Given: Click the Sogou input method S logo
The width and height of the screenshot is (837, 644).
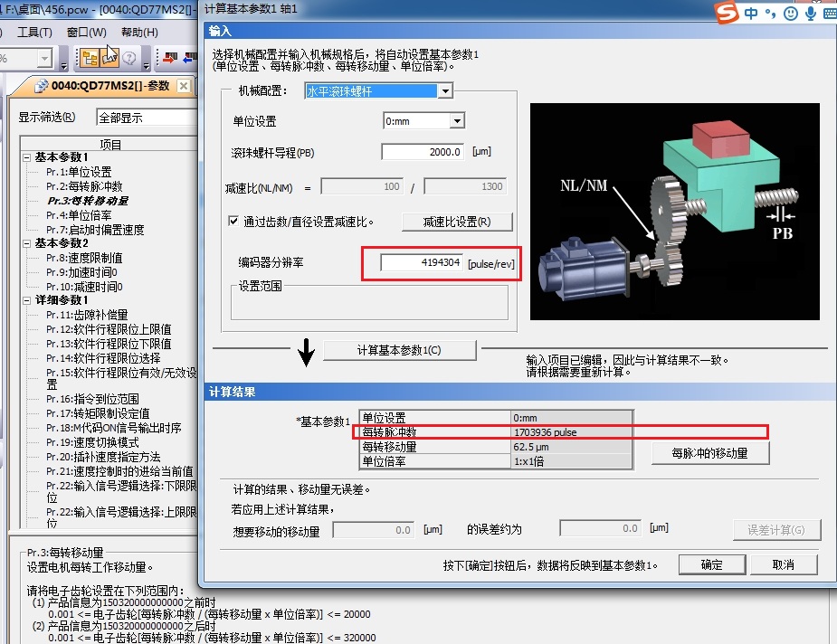Looking at the screenshot, I should (x=725, y=13).
